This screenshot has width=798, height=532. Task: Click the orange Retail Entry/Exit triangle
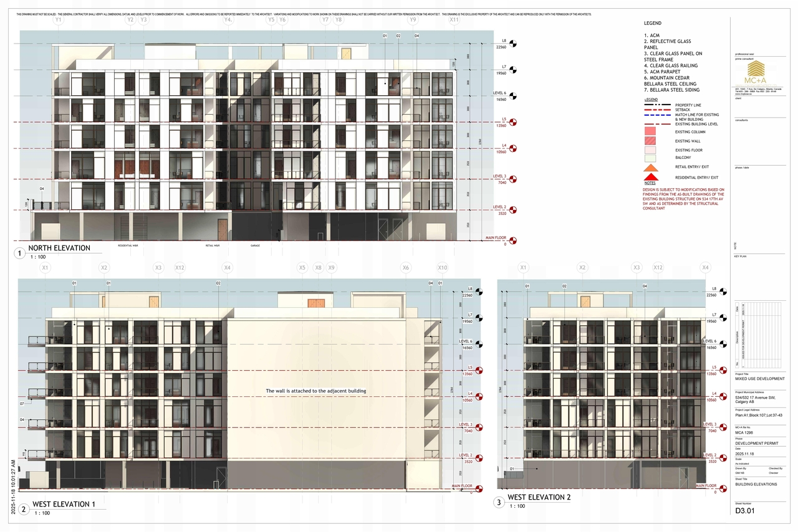coord(650,168)
